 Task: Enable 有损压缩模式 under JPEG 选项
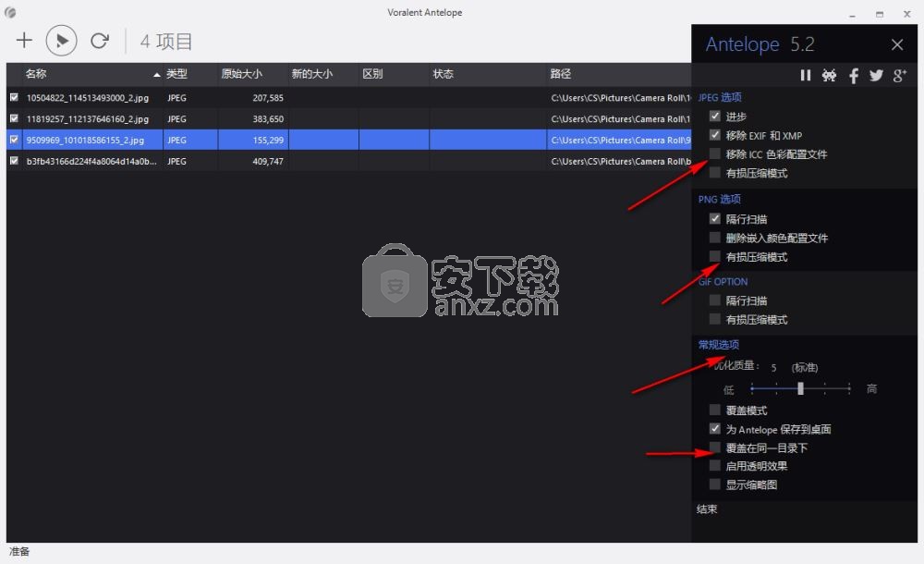tap(715, 173)
